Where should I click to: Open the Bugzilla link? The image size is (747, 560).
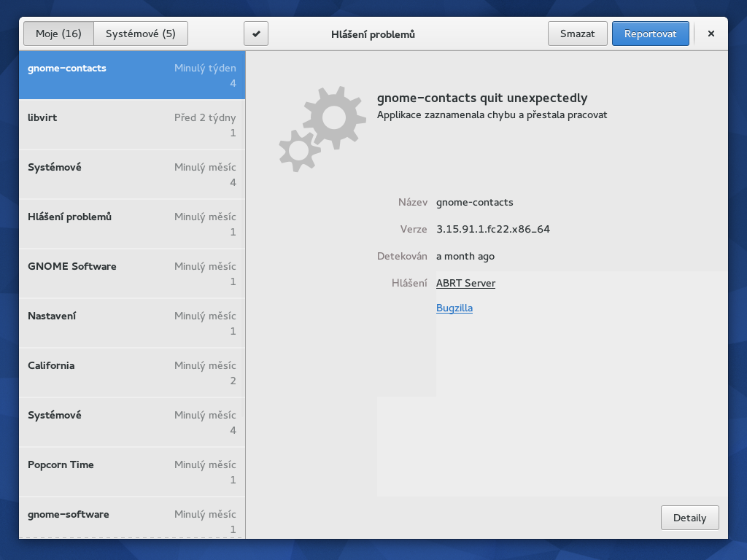point(454,308)
